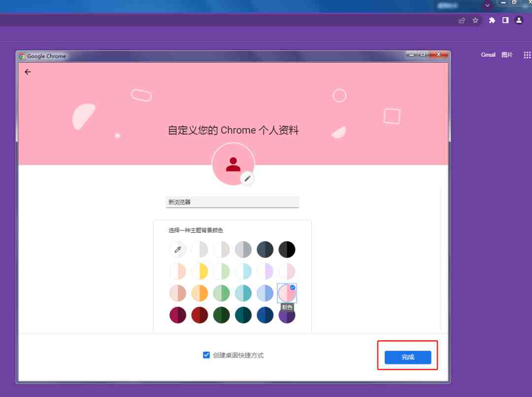
Task: Choose the light cyan pastel theme color
Action: 243,271
